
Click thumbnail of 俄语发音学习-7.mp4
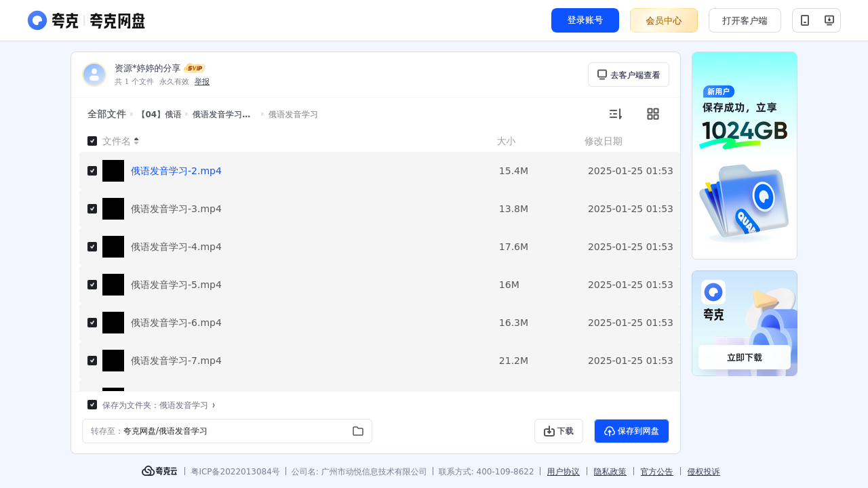[113, 361]
